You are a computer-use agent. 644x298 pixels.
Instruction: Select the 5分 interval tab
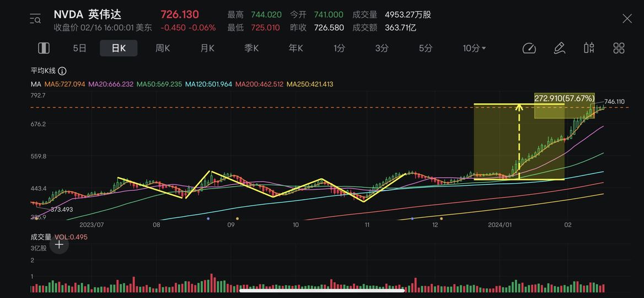tap(426, 48)
